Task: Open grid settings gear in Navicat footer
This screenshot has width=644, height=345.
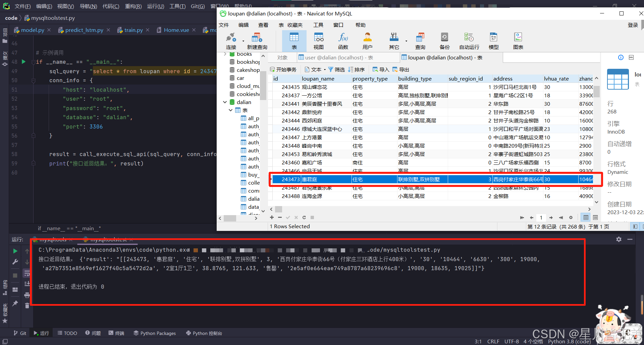Action: point(571,217)
